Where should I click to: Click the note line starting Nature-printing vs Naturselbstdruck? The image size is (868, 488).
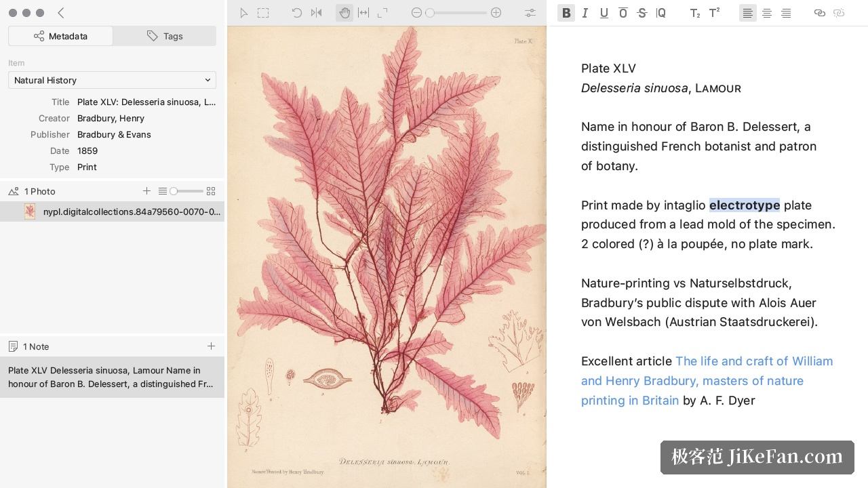[x=686, y=283]
